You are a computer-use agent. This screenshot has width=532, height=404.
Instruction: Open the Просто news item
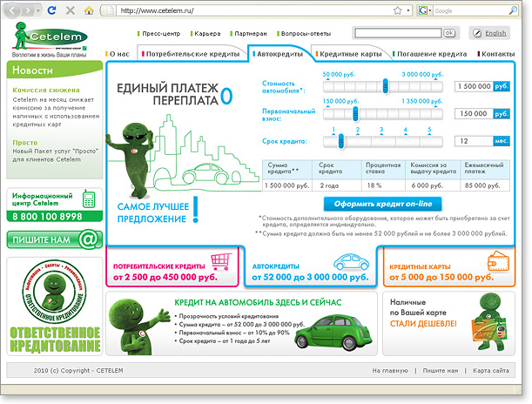pyautogui.click(x=25, y=143)
